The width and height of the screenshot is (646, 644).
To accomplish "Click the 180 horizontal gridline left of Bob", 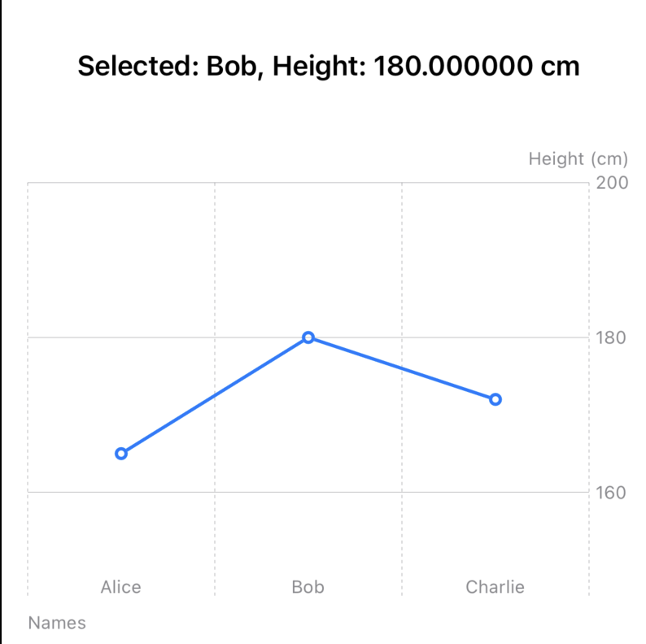I will click(165, 337).
